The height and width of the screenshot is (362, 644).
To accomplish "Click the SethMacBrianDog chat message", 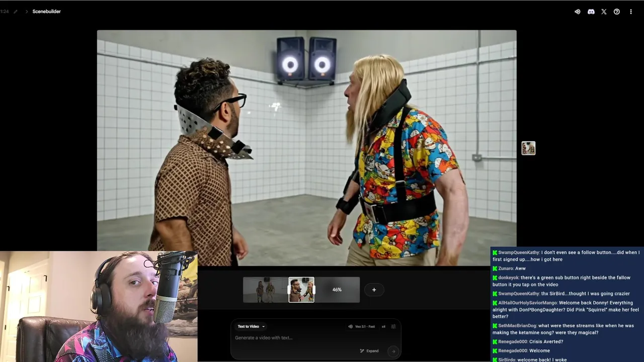I will pyautogui.click(x=563, y=329).
